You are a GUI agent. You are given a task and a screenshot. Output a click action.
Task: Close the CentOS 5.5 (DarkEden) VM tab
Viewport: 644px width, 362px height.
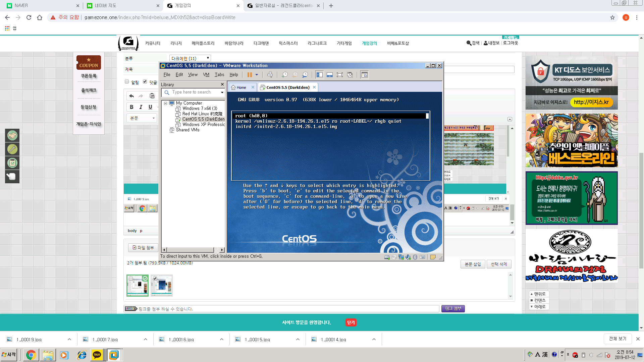click(314, 87)
